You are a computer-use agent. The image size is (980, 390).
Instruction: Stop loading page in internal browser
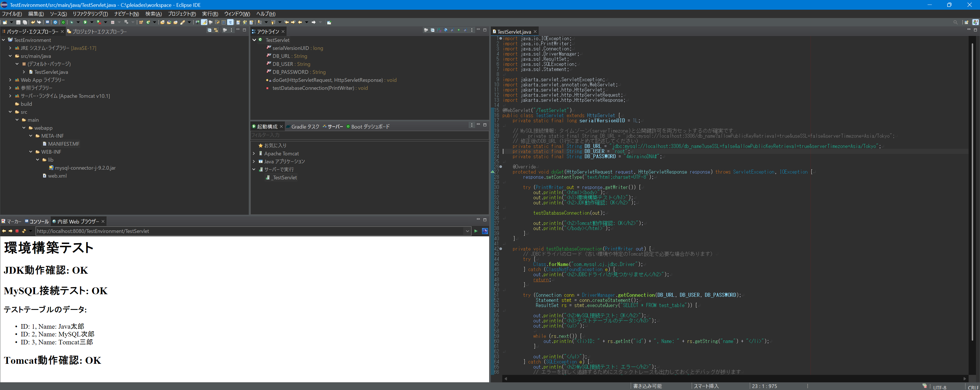pyautogui.click(x=17, y=231)
